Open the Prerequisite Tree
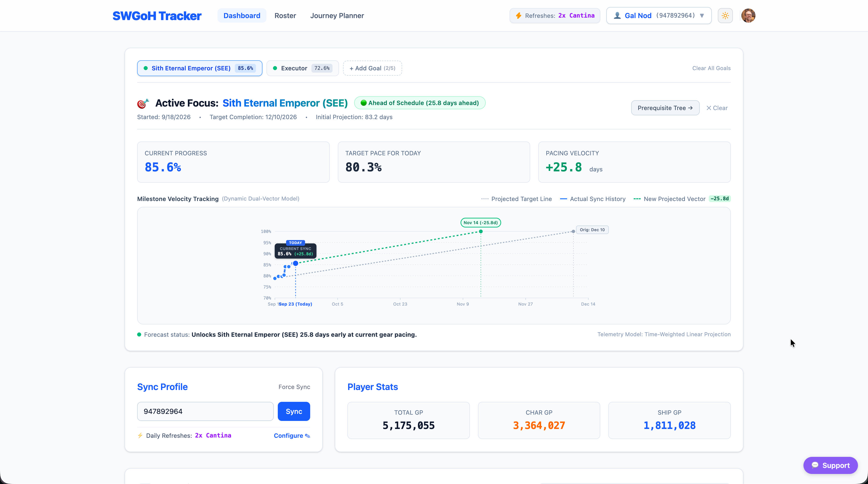The width and height of the screenshot is (868, 484). (x=665, y=108)
